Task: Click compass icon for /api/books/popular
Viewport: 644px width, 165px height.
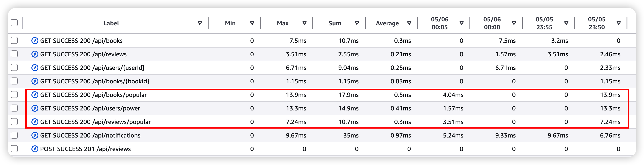Action: (x=35, y=95)
